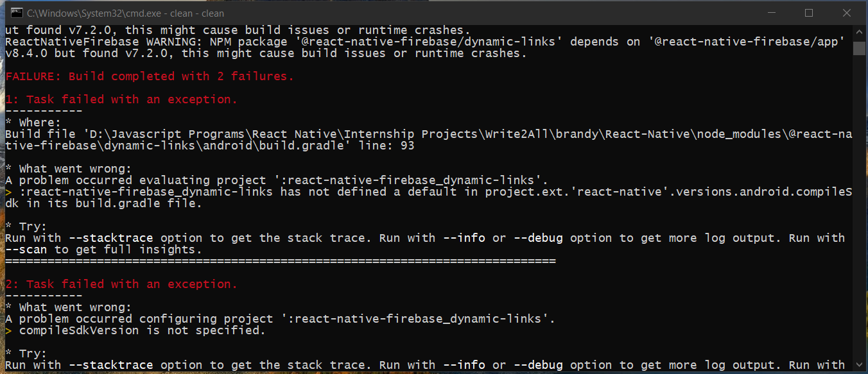Click the equals separator line
Viewport: 868px width, 374px height.
pyautogui.click(x=279, y=260)
